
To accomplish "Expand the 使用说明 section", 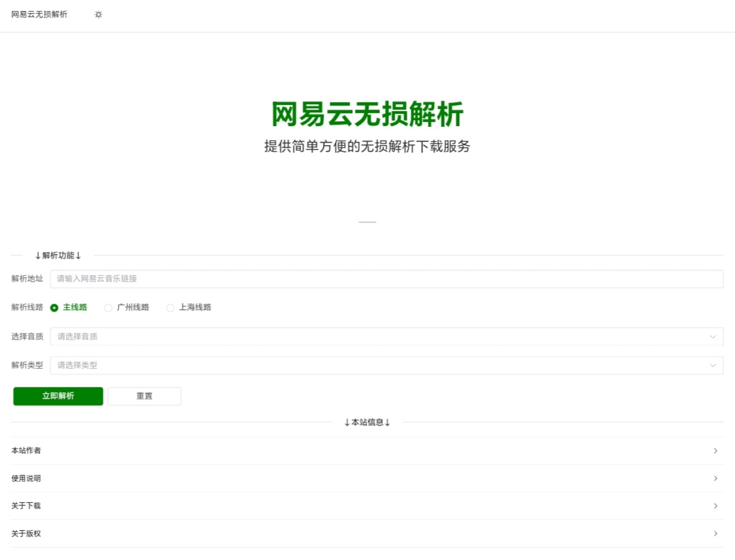I will point(368,478).
